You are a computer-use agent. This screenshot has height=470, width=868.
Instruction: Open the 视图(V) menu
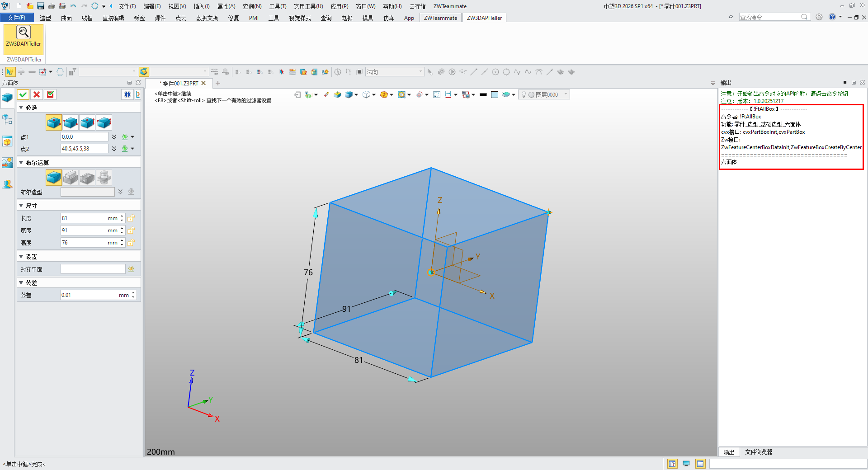click(x=177, y=6)
